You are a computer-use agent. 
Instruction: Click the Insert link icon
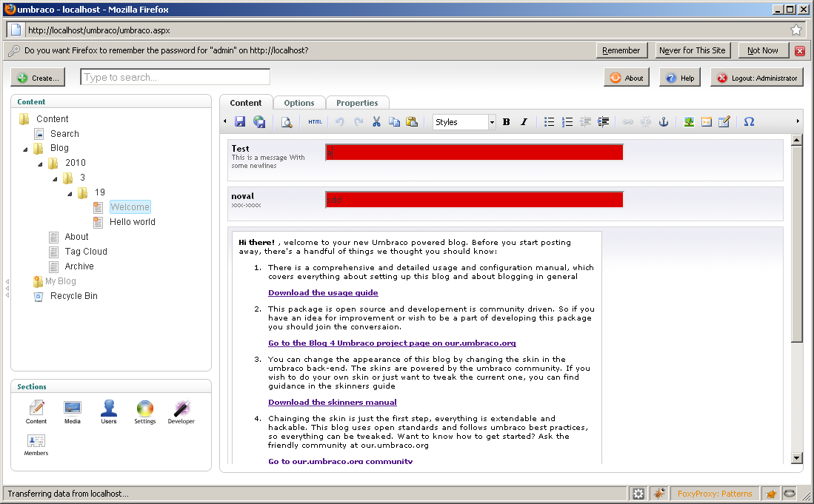[627, 122]
